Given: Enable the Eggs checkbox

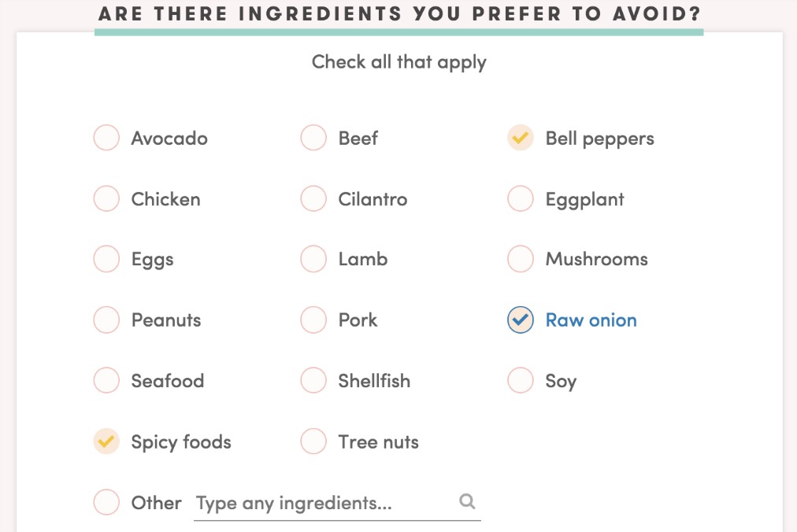Looking at the screenshot, I should [x=106, y=259].
